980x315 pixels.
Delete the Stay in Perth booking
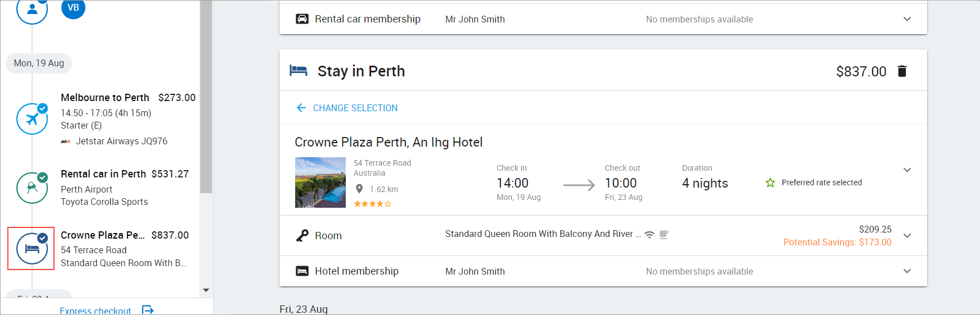coord(902,71)
